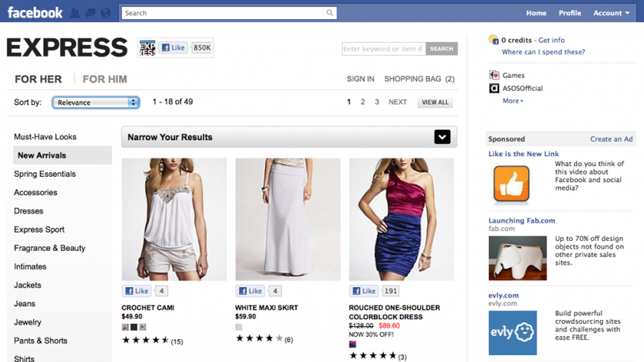Click the orange thumbs-up ad image
The width and height of the screenshot is (644, 362).
[511, 184]
